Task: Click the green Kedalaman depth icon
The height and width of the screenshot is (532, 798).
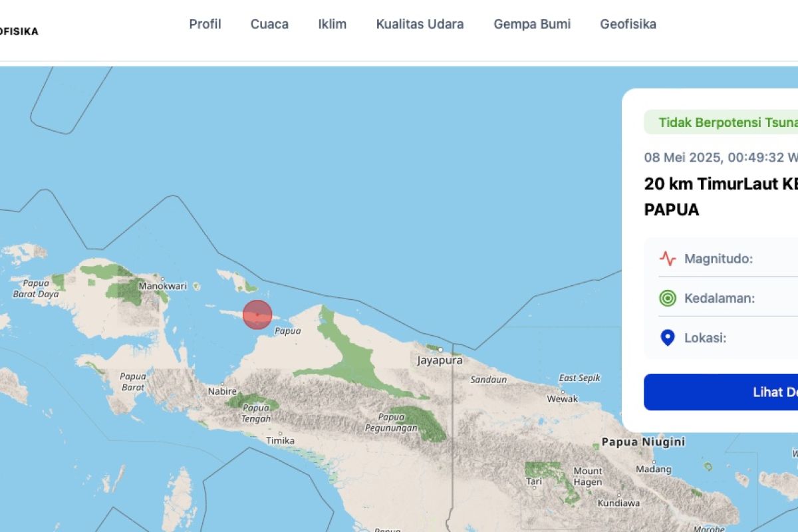Action: coord(668,298)
